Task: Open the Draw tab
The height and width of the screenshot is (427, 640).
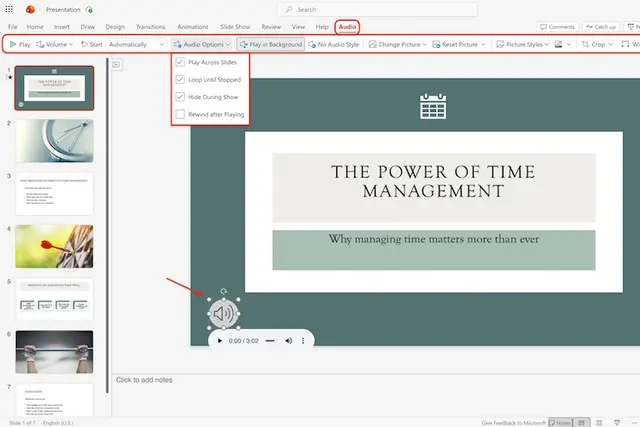Action: [87, 27]
